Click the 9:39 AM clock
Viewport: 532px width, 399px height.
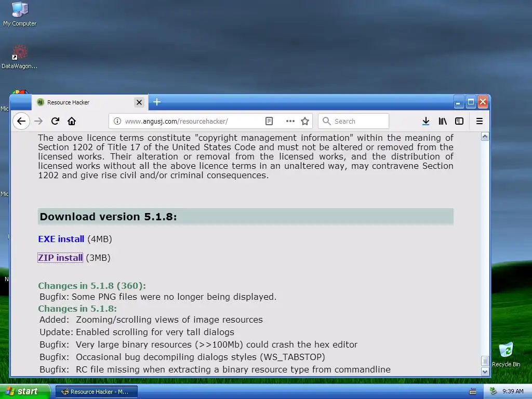pyautogui.click(x=513, y=391)
